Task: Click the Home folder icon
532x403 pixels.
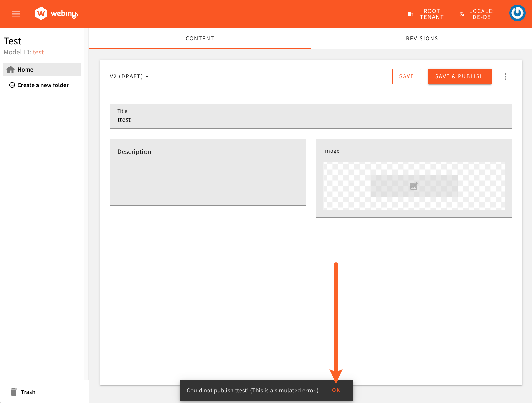Action: [x=11, y=70]
